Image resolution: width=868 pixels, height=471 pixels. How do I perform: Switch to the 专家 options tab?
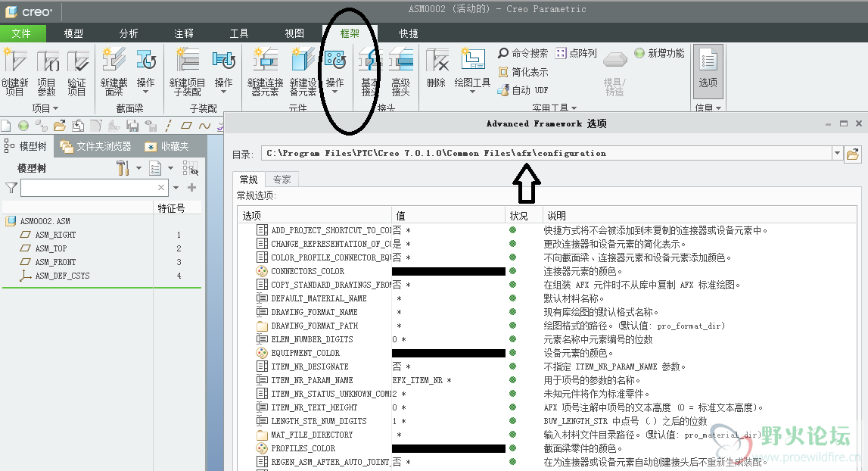(x=282, y=179)
